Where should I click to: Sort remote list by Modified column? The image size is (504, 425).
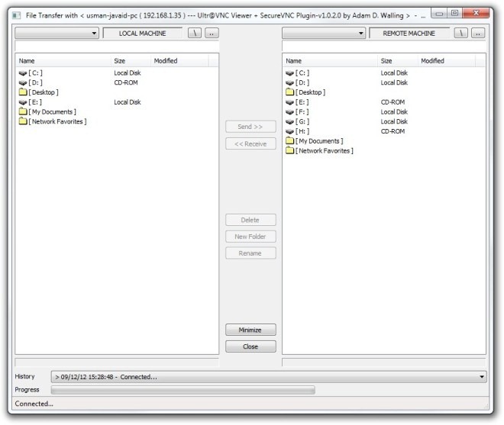click(447, 61)
